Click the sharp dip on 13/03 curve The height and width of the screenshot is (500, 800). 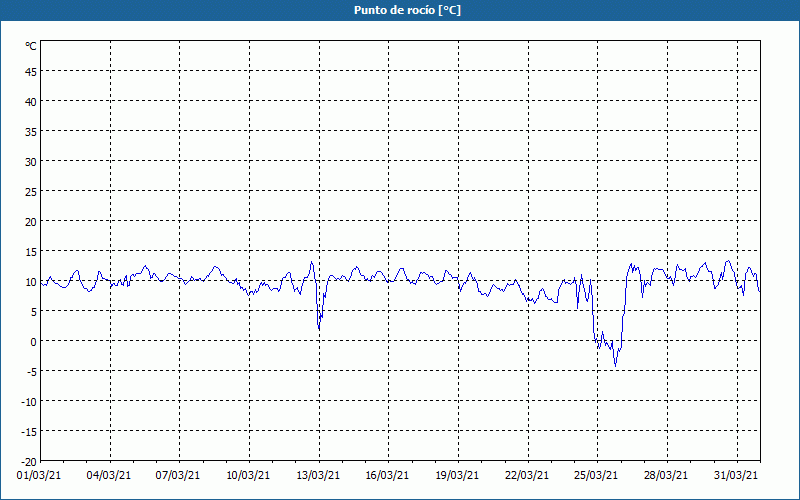click(x=319, y=329)
